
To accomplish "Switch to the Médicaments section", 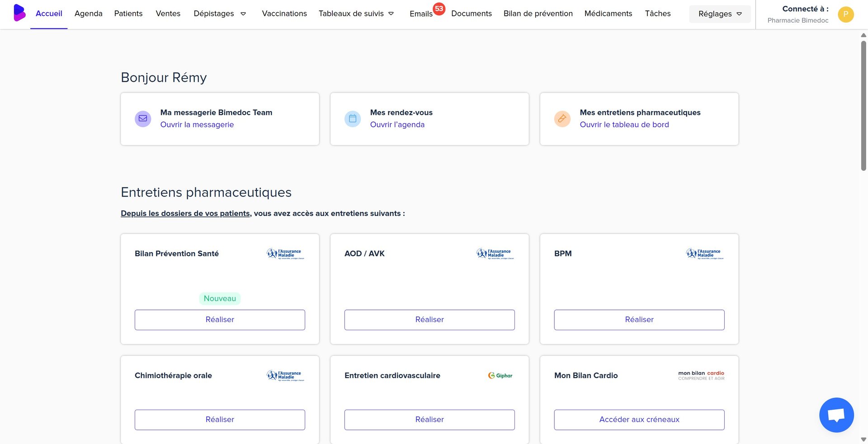I will click(608, 14).
